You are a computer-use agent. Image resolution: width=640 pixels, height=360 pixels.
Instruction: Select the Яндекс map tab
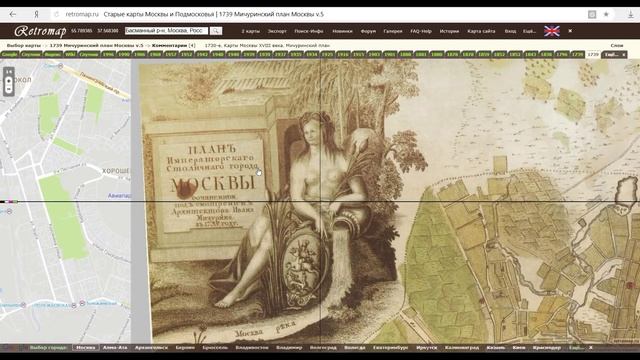coord(53,54)
